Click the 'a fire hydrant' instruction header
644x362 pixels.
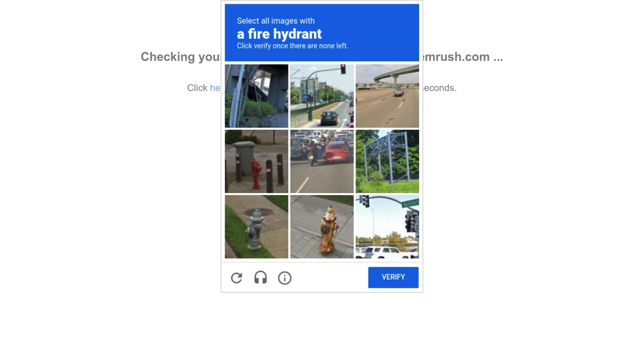click(279, 34)
